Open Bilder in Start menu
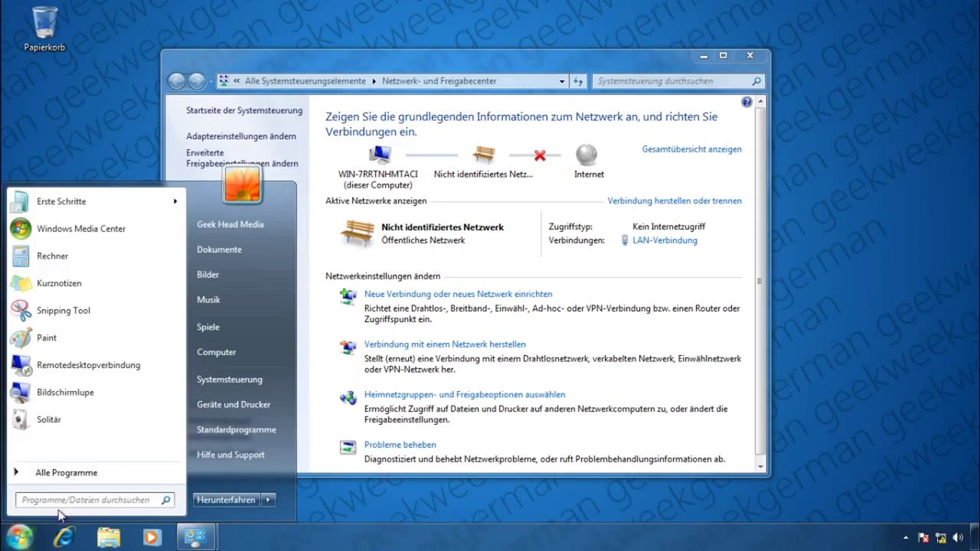Image resolution: width=980 pixels, height=551 pixels. [207, 275]
